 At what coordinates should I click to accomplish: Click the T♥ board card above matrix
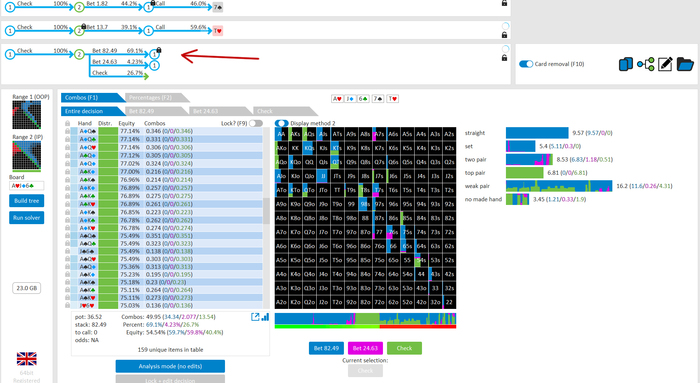click(392, 99)
